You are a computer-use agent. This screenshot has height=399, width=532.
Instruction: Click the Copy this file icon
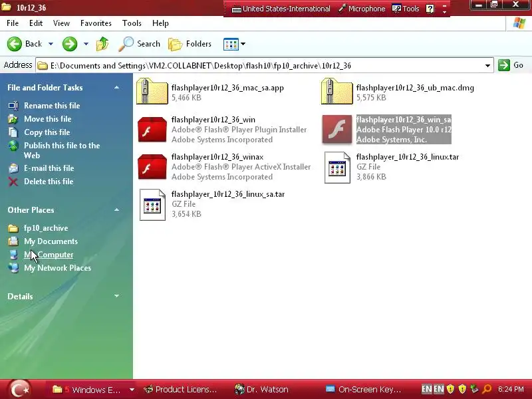click(x=13, y=132)
